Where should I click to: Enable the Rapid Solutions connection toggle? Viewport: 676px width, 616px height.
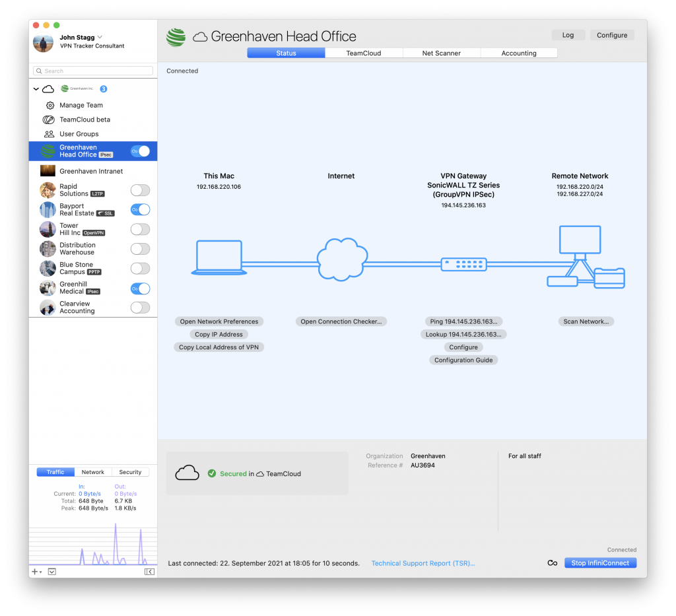140,190
